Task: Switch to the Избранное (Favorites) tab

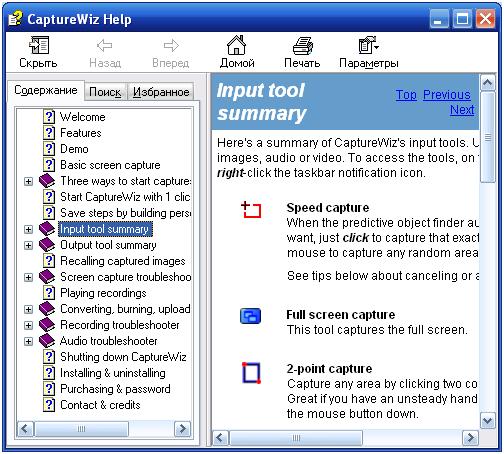Action: pyautogui.click(x=161, y=92)
